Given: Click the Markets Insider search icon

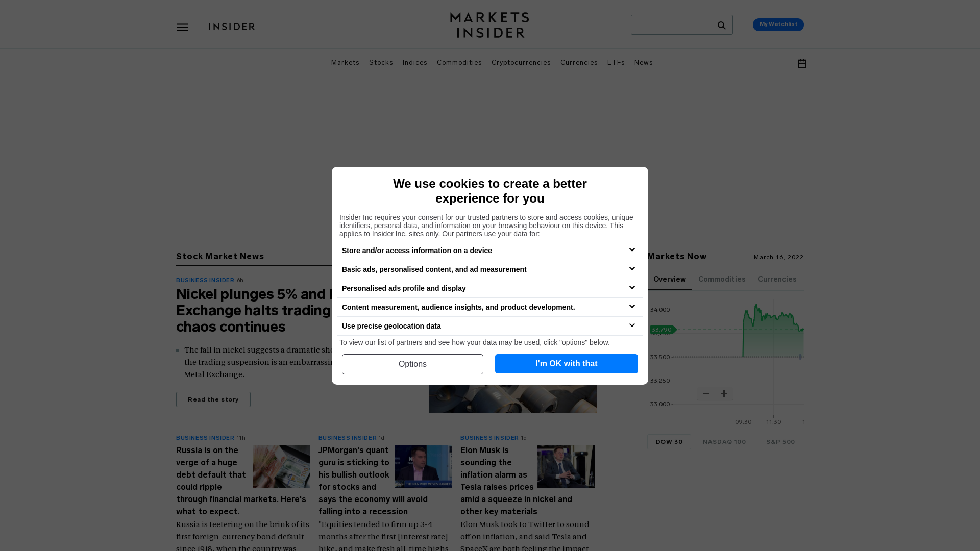Looking at the screenshot, I should [722, 25].
